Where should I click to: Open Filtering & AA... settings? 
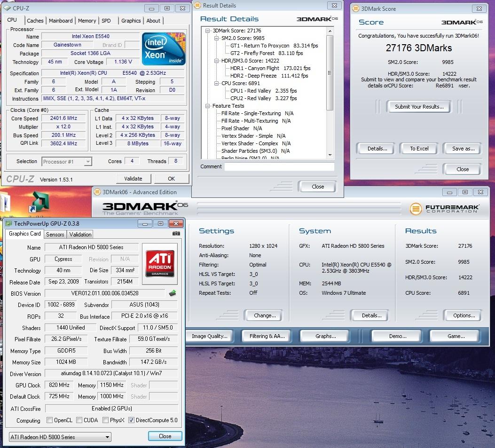tap(267, 336)
